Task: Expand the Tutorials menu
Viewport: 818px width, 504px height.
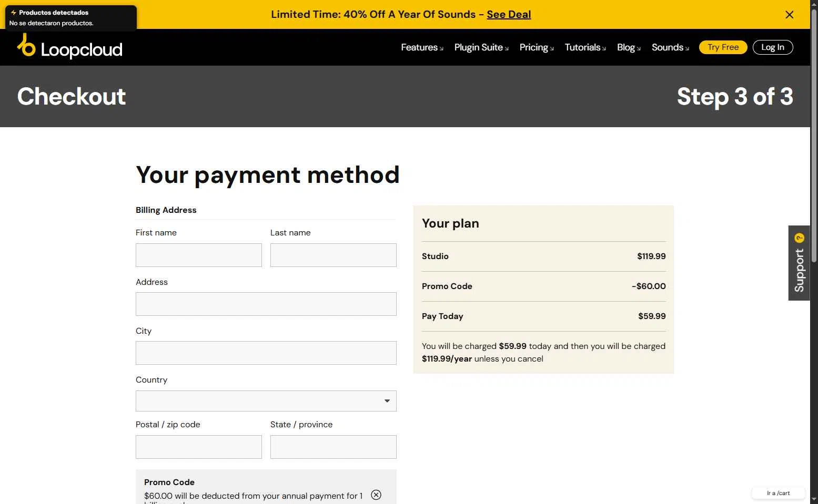Action: pos(585,47)
